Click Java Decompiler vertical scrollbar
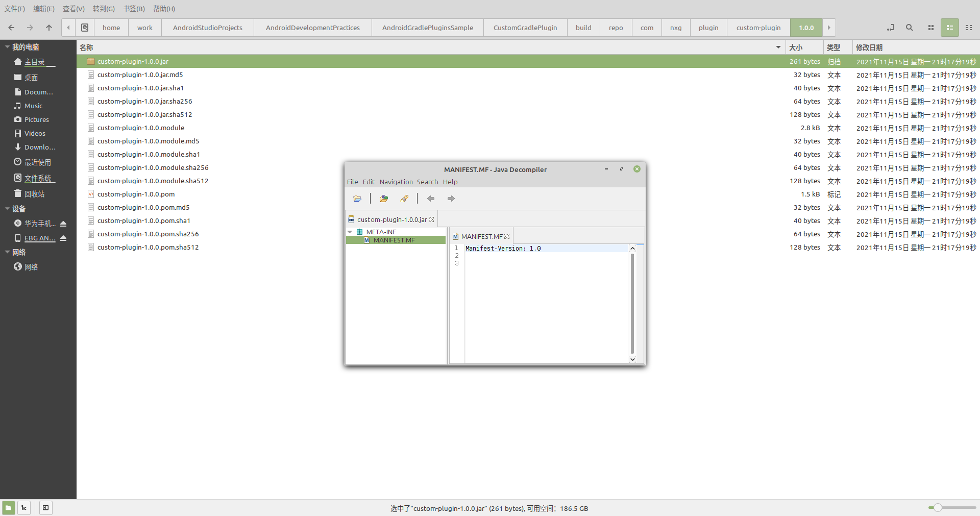Viewport: 980px width, 516px height. pos(632,303)
